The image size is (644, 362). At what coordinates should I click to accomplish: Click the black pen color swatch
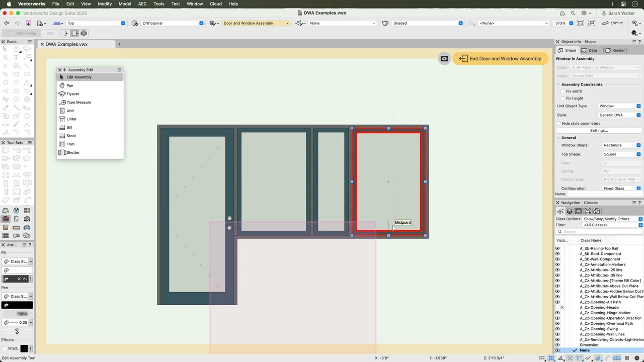click(x=17, y=305)
